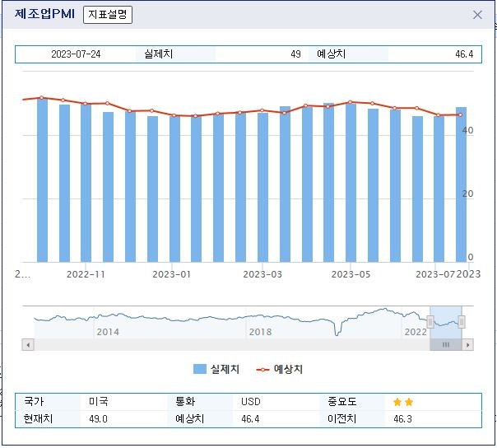Image resolution: width=497 pixels, height=448 pixels.
Task: Click the 2023-05 x-axis label
Action: coord(351,274)
